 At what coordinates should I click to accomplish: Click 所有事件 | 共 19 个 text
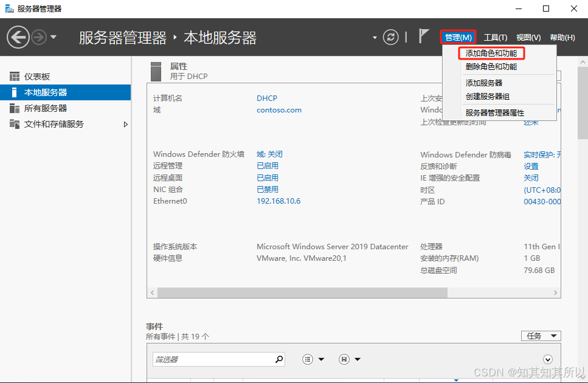click(x=178, y=337)
